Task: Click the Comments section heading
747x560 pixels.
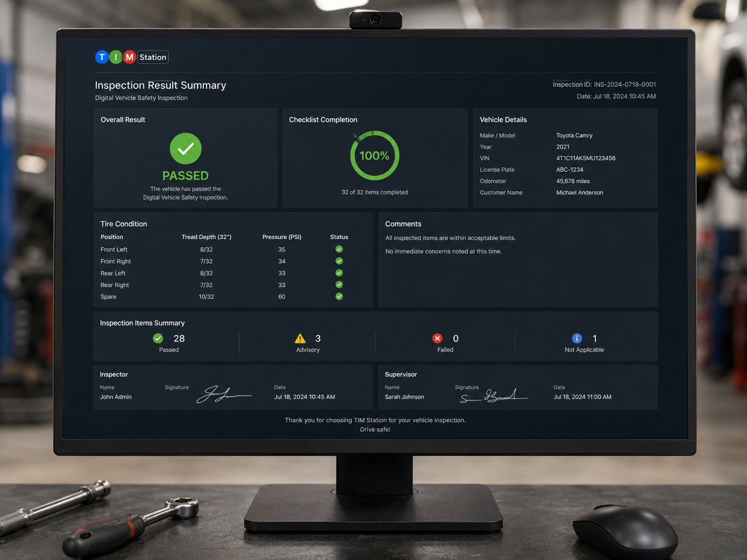Action: (403, 224)
